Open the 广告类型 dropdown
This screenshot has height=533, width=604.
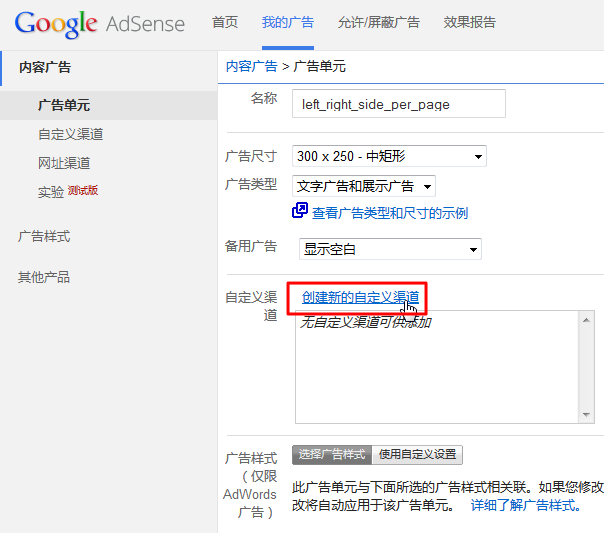[x=364, y=186]
